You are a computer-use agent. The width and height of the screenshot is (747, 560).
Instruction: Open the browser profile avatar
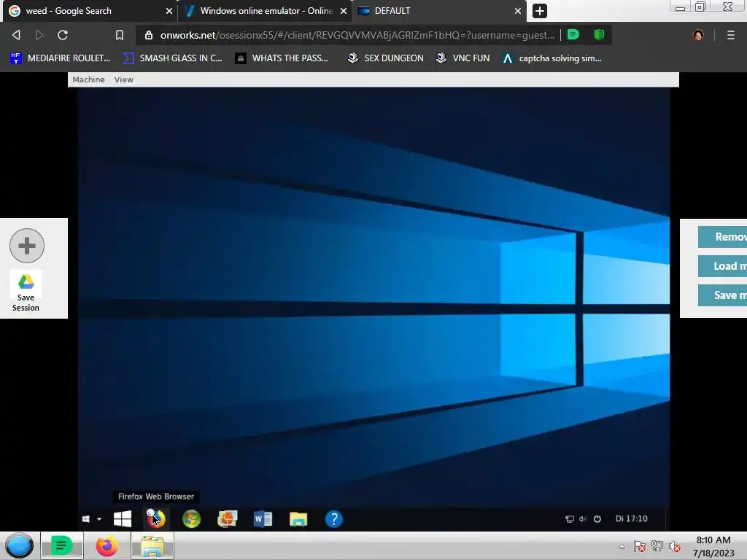point(698,35)
